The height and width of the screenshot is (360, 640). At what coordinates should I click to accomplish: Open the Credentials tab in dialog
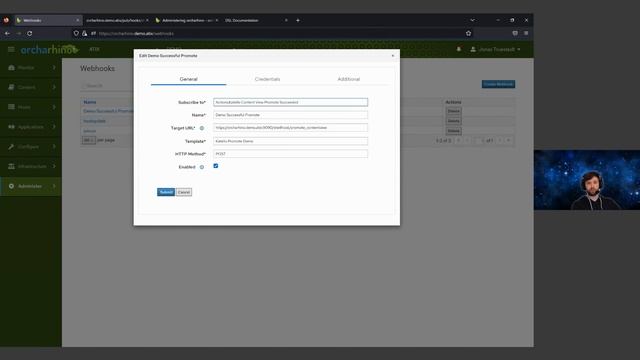[267, 79]
